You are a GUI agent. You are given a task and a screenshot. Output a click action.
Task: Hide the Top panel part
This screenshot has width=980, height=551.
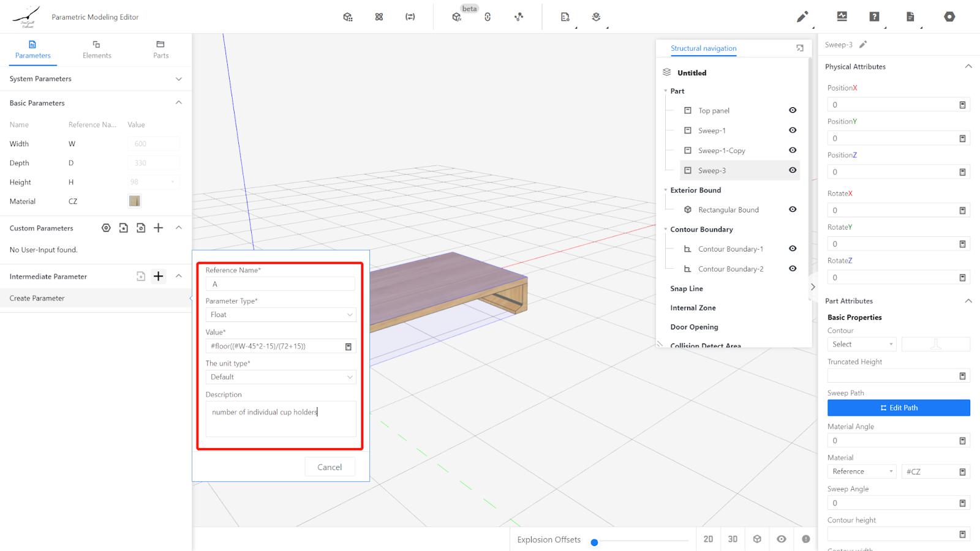(x=793, y=111)
